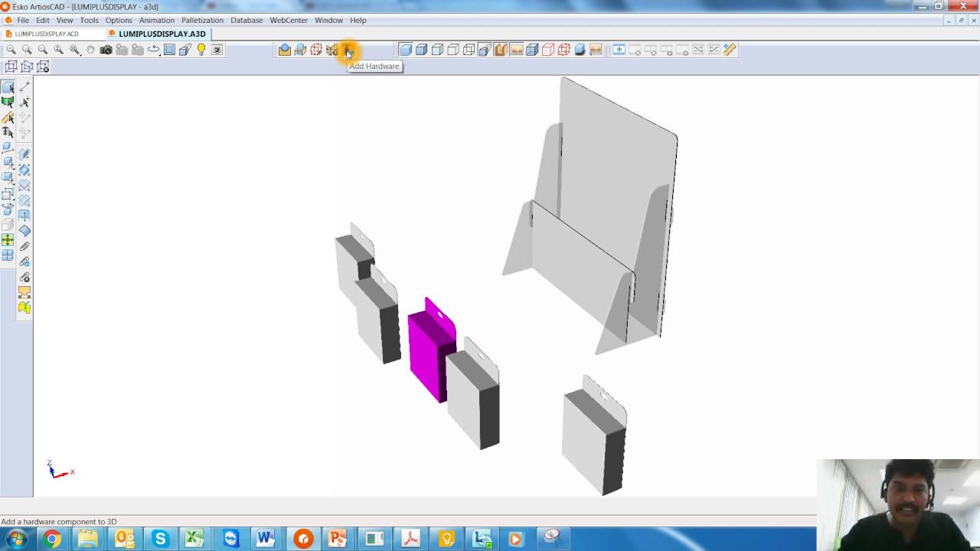
Task: Click the light bulb lighting icon
Action: pyautogui.click(x=201, y=50)
